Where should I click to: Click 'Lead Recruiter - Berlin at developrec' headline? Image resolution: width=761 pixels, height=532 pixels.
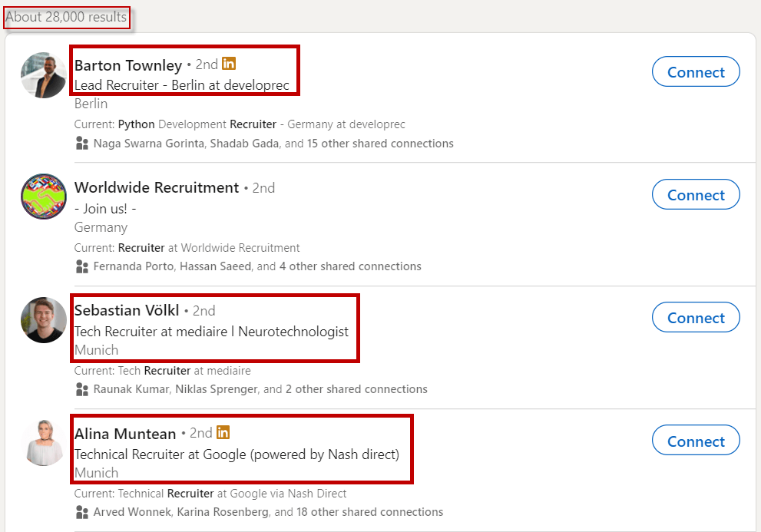(x=181, y=85)
